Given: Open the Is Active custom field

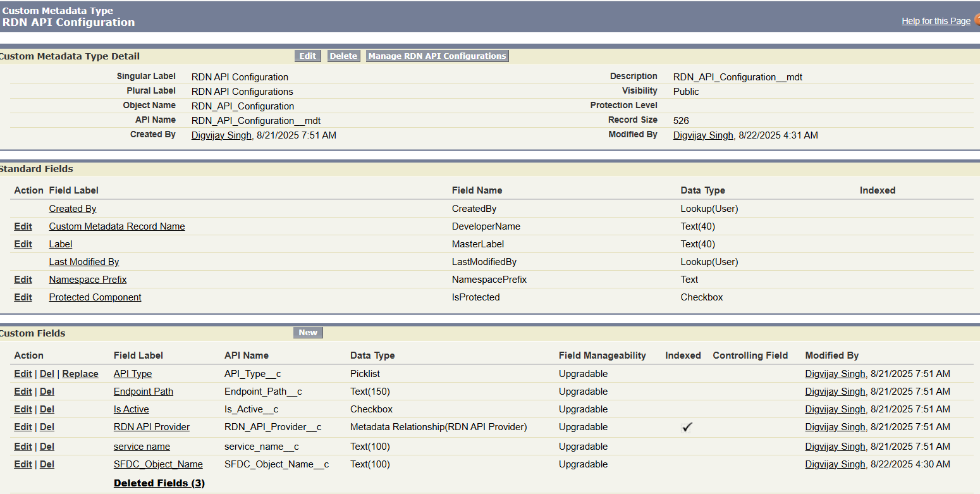Looking at the screenshot, I should click(131, 409).
